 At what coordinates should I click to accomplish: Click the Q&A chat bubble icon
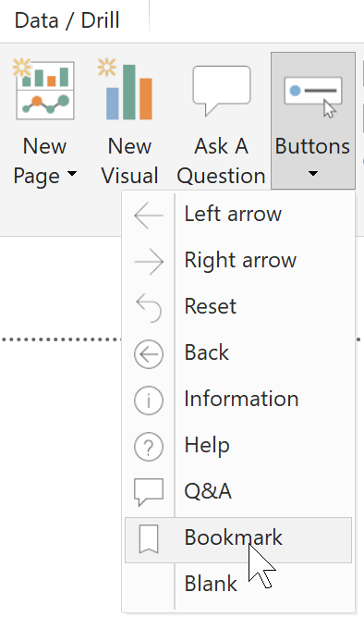pyautogui.click(x=149, y=492)
